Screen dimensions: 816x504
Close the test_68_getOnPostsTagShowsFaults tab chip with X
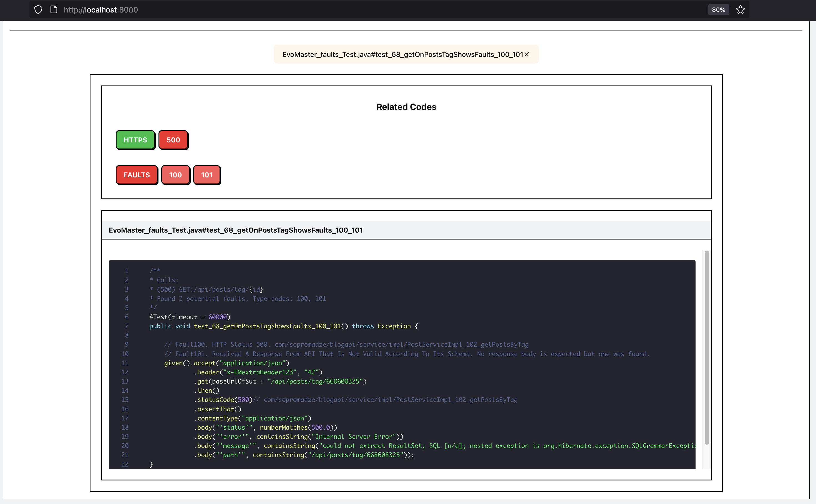[x=527, y=54]
